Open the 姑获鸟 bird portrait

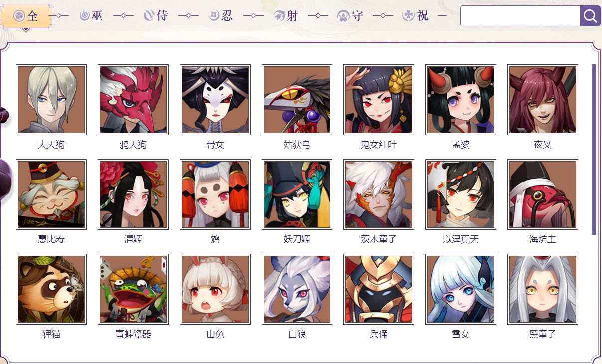pyautogui.click(x=297, y=100)
